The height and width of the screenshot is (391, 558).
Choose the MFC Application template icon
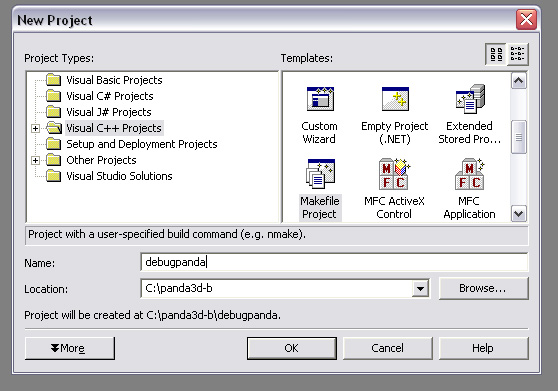(470, 174)
